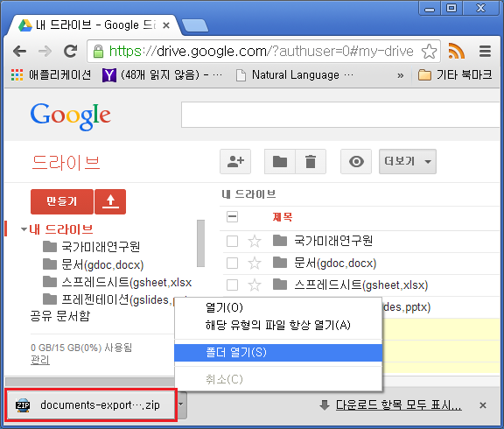Click the browser forward arrow
This screenshot has width=504, height=429.
click(45, 51)
